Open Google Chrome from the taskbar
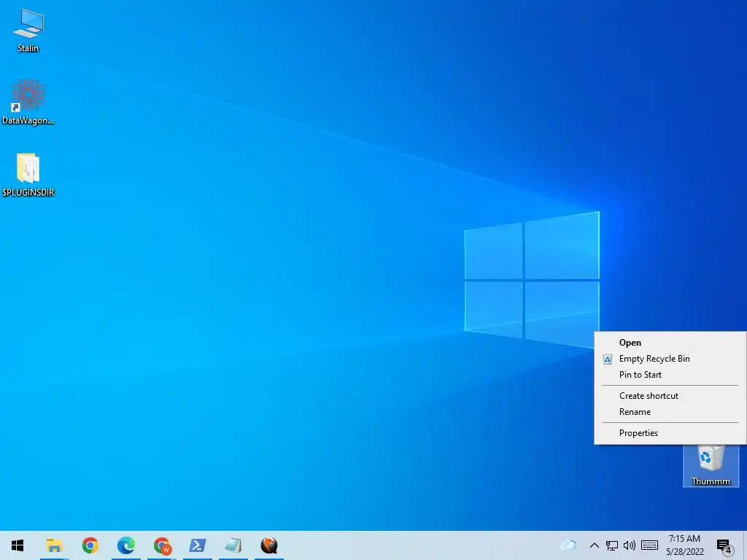Viewport: 747px width, 560px height. click(90, 545)
